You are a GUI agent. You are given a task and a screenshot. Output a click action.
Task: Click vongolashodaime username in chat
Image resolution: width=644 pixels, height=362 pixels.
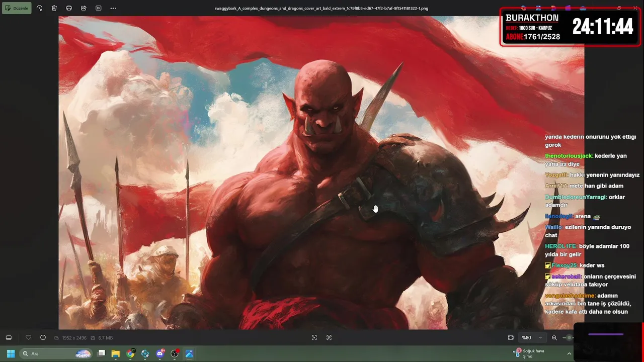pyautogui.click(x=570, y=296)
